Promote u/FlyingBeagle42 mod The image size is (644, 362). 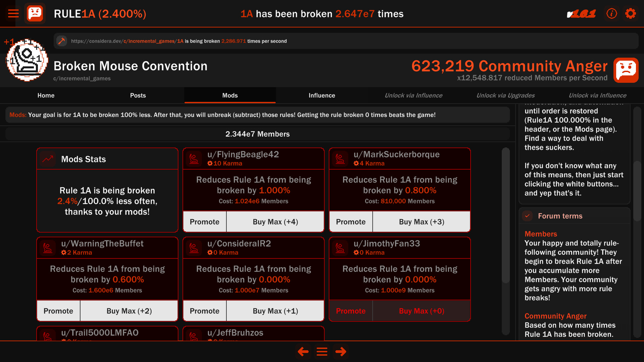[205, 222]
